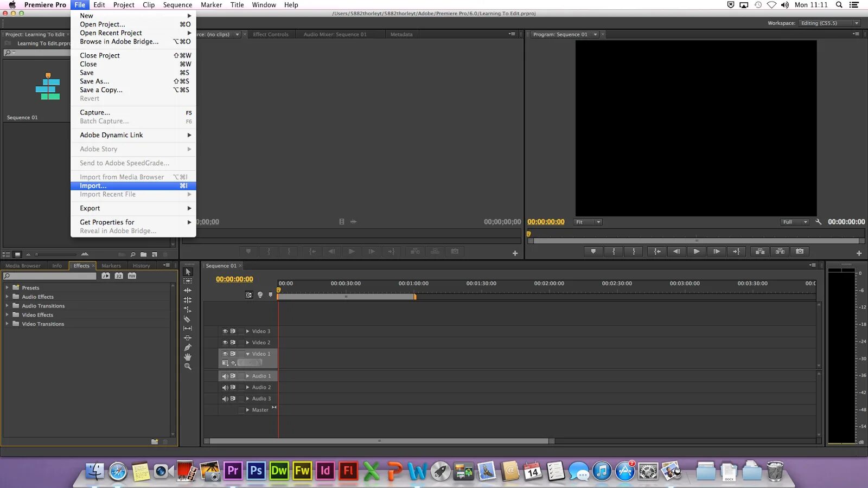Screen dimensions: 868x488
Task: Switch Project panel to icon view
Action: (17, 254)
